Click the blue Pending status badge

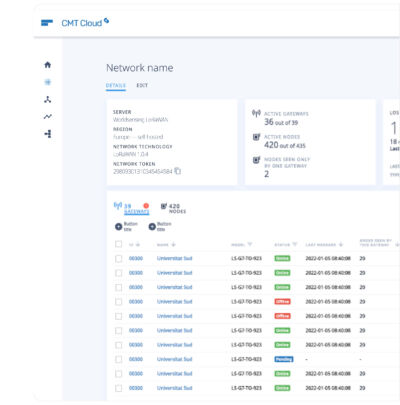pyautogui.click(x=284, y=359)
